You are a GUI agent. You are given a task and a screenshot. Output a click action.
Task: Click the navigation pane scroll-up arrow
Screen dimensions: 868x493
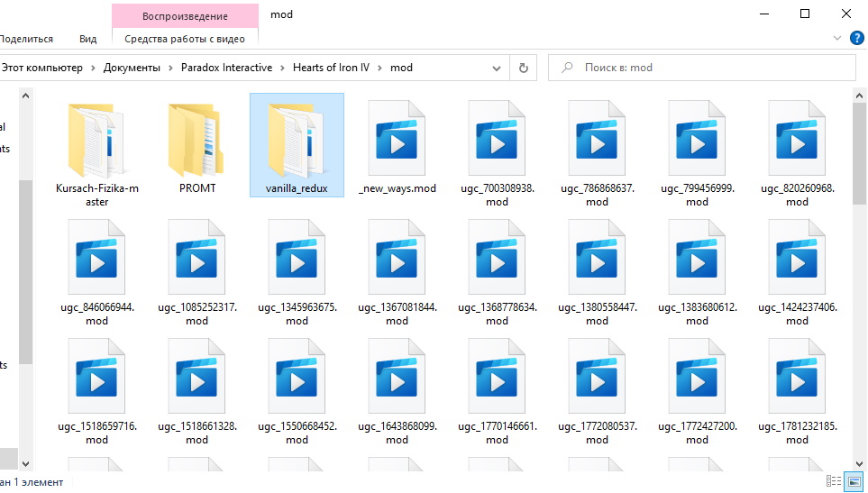[25, 96]
